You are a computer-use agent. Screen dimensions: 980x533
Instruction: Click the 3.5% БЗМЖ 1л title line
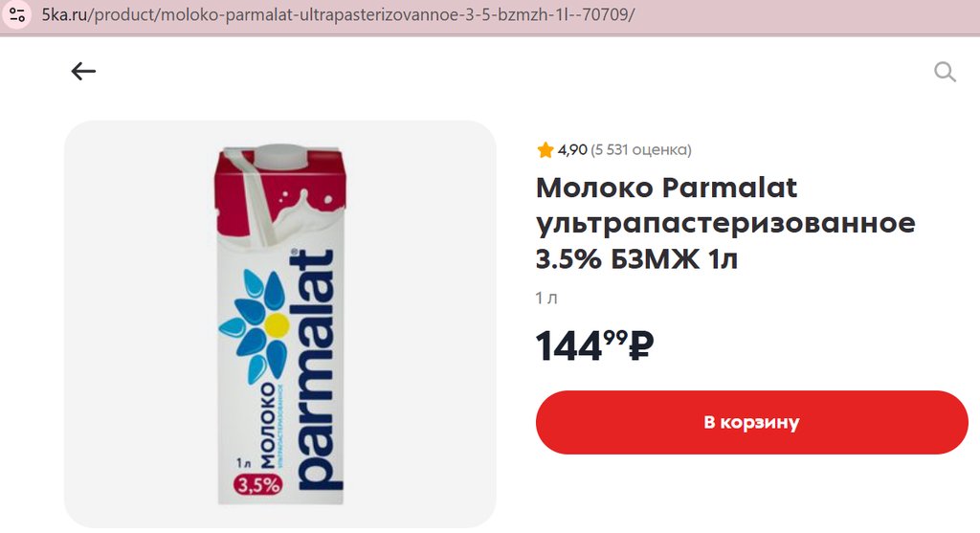coord(636,258)
